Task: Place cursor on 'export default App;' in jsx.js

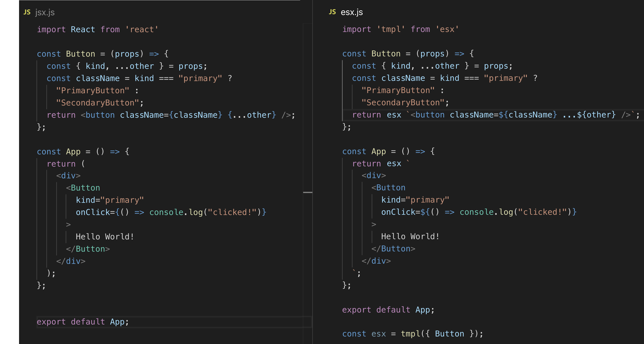Action: 83,322
